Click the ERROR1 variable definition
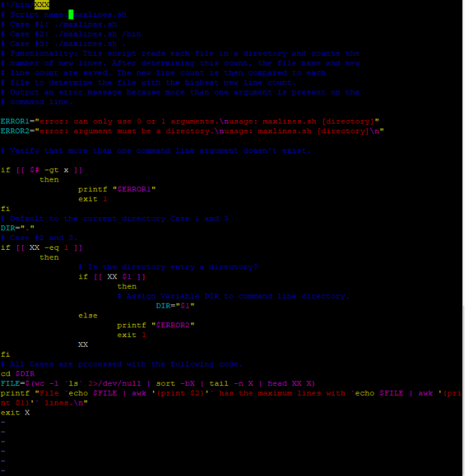The width and height of the screenshot is (465, 476). tap(190, 121)
